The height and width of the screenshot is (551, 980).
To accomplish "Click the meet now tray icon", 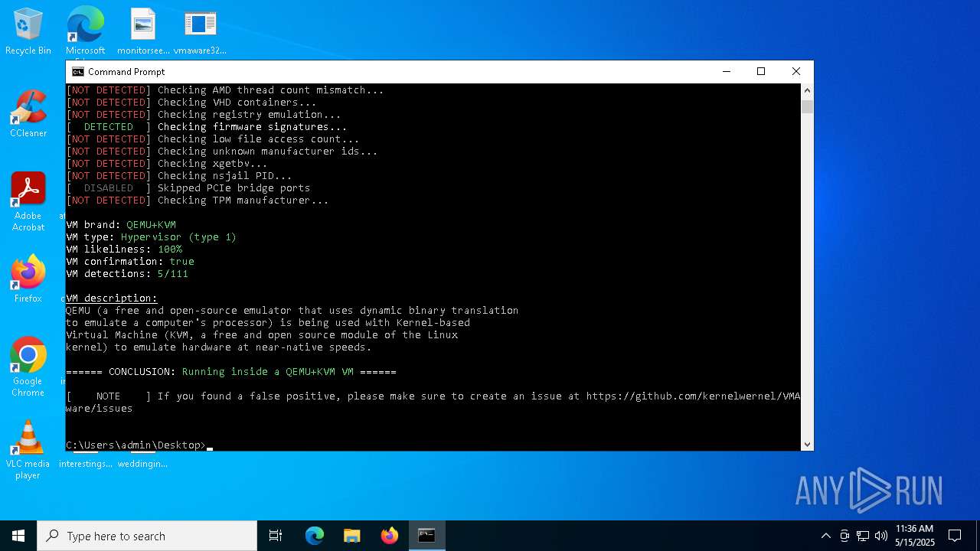I will point(844,536).
